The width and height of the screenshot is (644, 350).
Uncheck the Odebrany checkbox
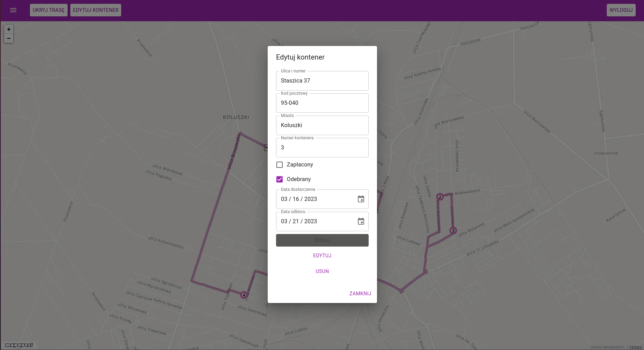280,179
